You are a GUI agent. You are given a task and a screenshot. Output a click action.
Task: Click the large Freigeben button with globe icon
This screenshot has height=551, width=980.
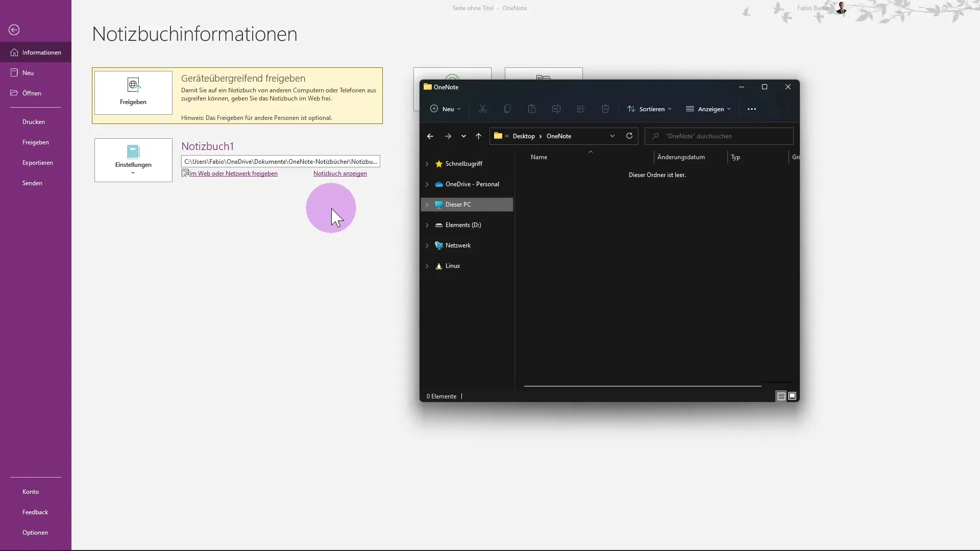(133, 93)
